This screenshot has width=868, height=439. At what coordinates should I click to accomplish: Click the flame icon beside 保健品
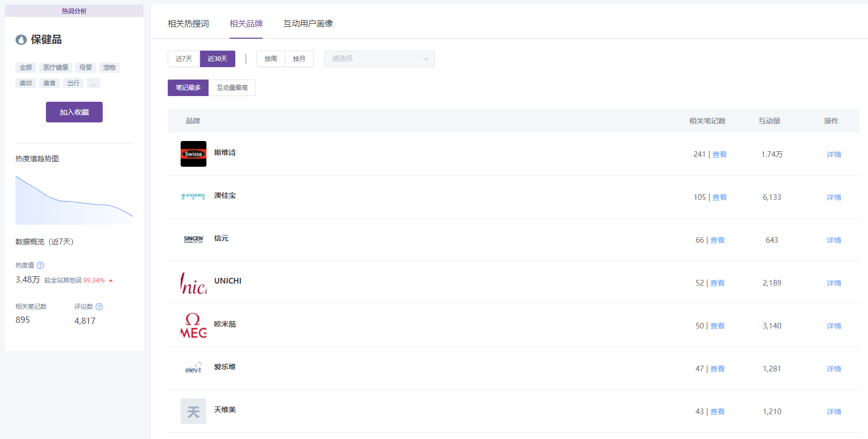click(x=21, y=40)
